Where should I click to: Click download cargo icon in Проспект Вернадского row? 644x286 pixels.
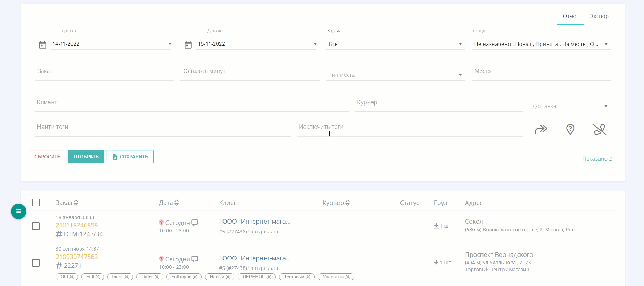436,262
